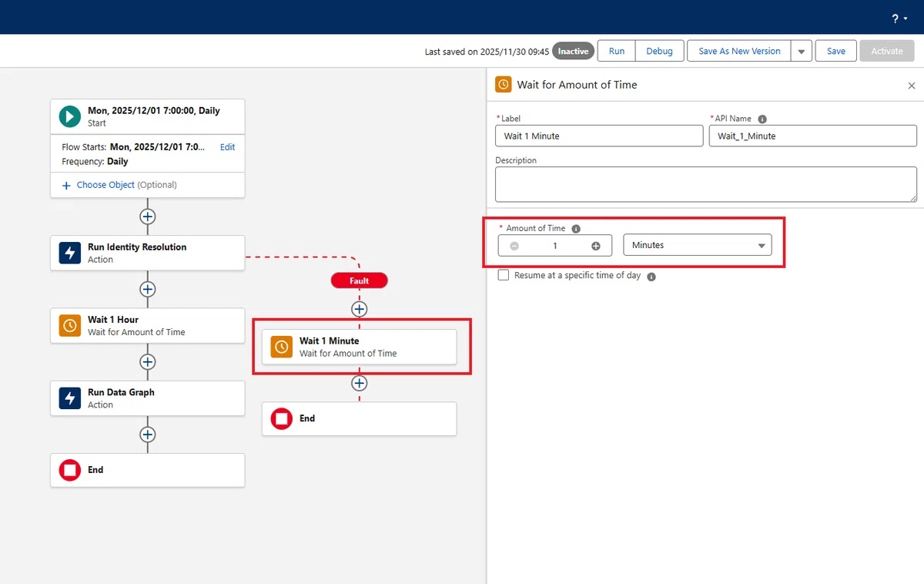Click the Label input field

tap(599, 136)
